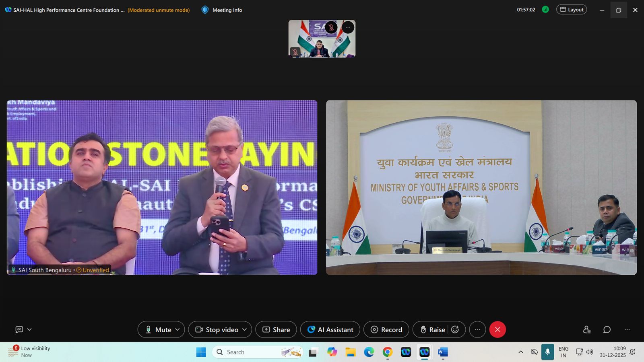Image resolution: width=644 pixels, height=362 pixels.
Task: Expand the Stop video options arrow
Action: click(244, 330)
